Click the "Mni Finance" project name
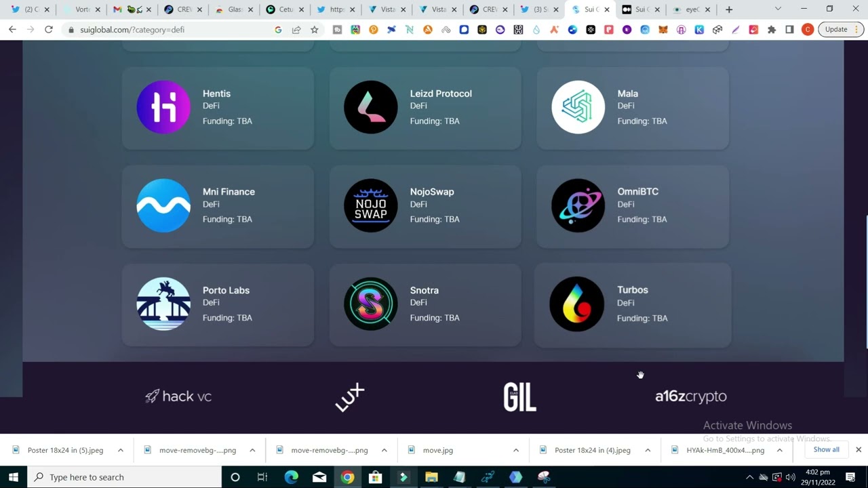The height and width of the screenshot is (488, 868). 229,192
